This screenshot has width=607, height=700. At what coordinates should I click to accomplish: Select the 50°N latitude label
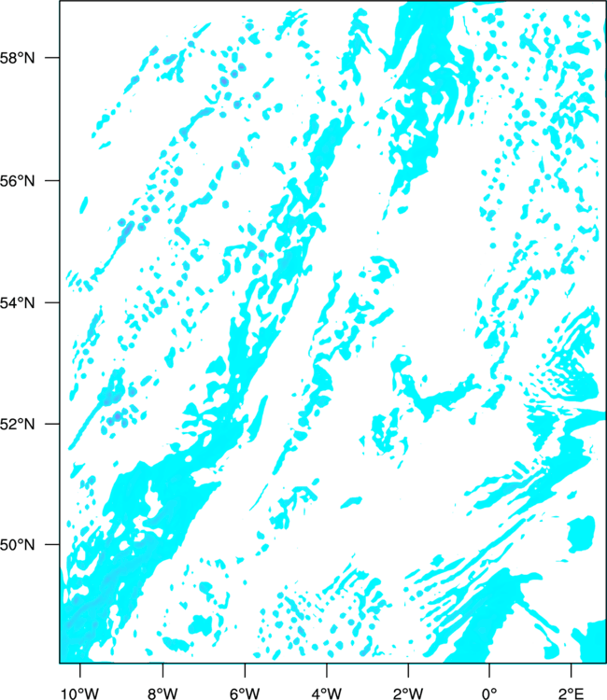[x=27, y=545]
